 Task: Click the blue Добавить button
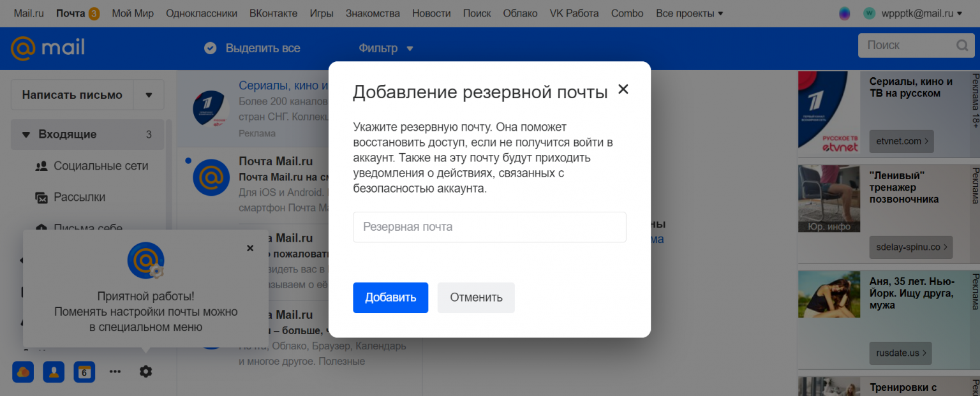coord(390,297)
